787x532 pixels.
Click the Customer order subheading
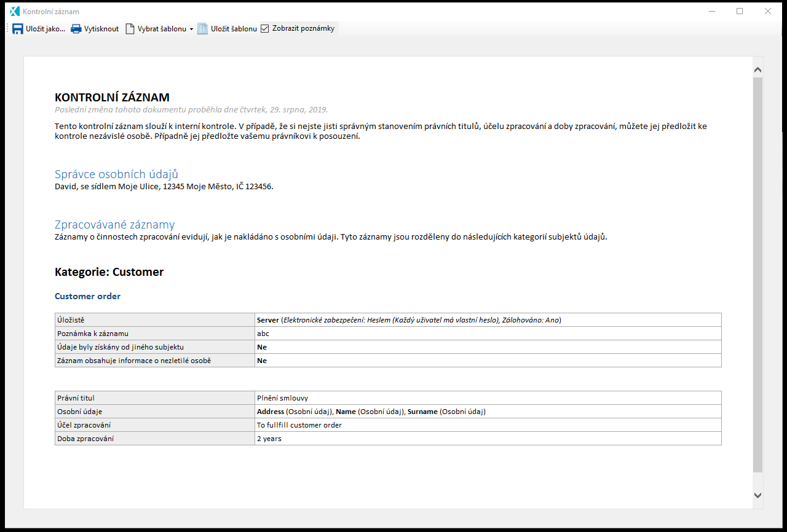pos(87,296)
